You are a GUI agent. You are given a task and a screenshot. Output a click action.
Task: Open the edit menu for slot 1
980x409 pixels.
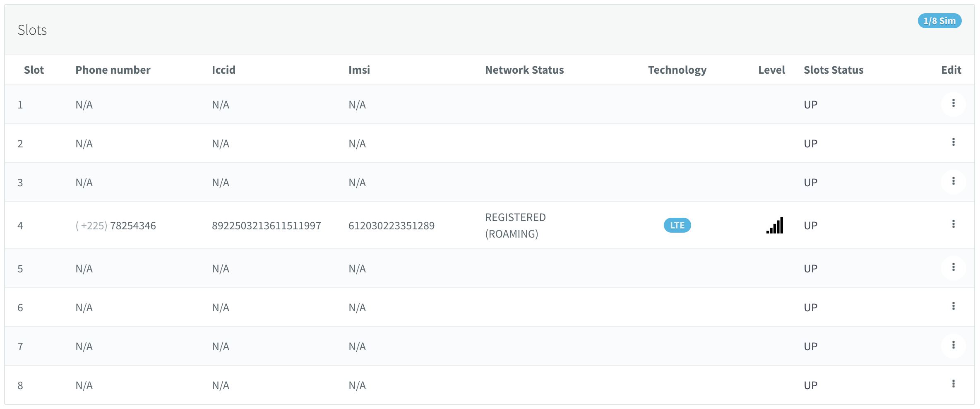click(x=953, y=103)
